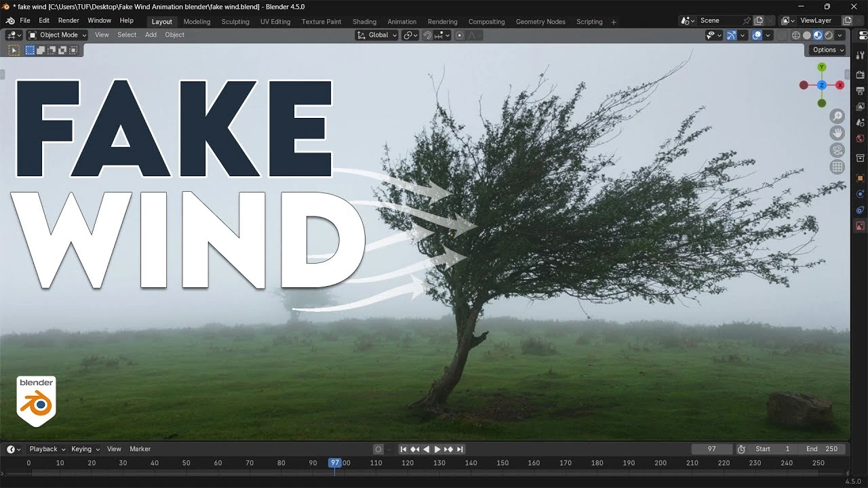
Task: Open the Texture properties tab icon
Action: (x=861, y=226)
